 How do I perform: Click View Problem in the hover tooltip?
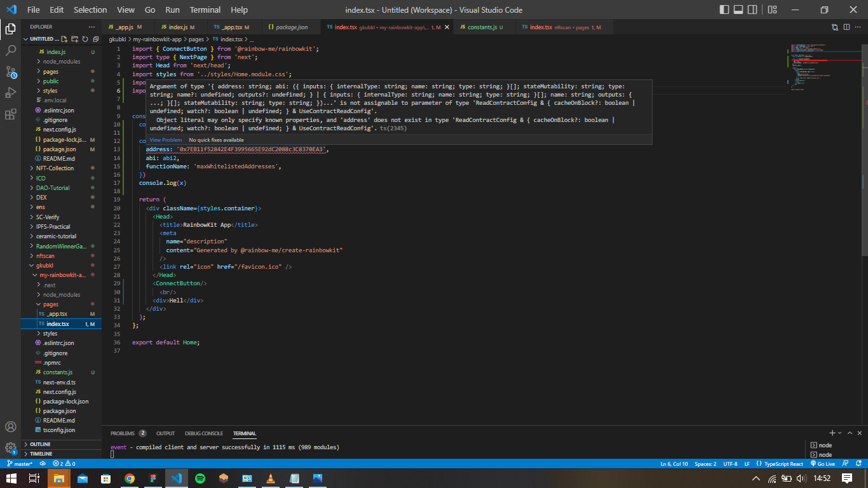pyautogui.click(x=166, y=140)
